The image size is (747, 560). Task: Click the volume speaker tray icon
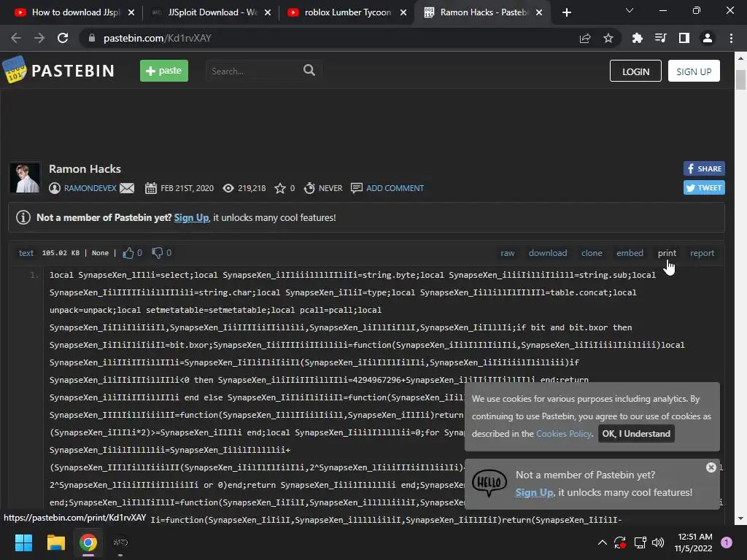658,542
